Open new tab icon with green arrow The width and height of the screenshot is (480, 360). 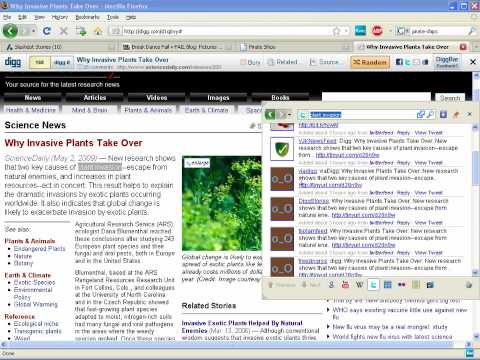[81, 31]
